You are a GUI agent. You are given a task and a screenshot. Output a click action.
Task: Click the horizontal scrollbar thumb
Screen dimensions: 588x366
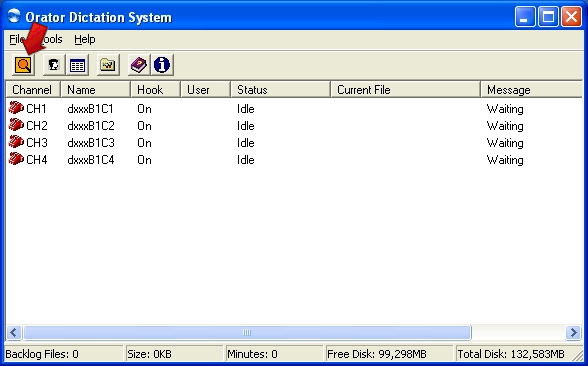(247, 332)
